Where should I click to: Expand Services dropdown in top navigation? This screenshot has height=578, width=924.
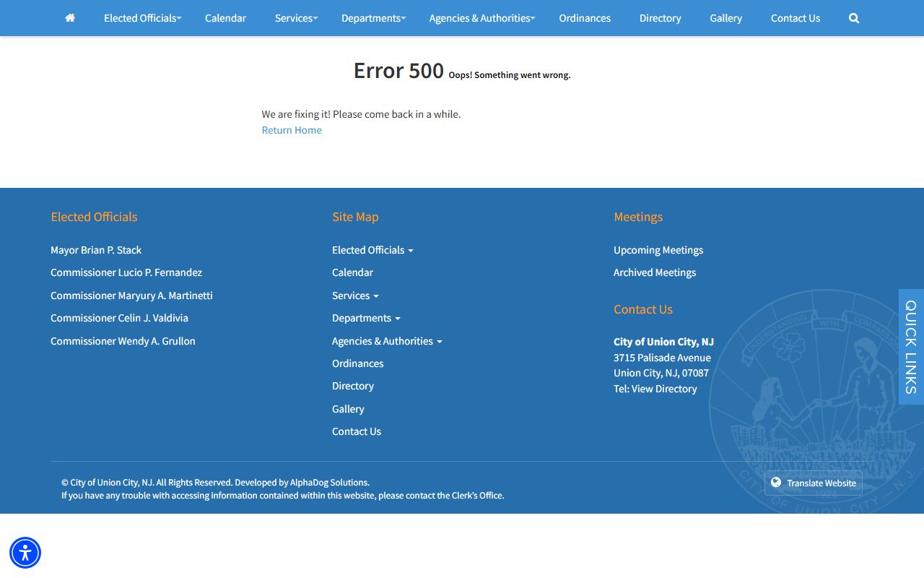tap(296, 18)
